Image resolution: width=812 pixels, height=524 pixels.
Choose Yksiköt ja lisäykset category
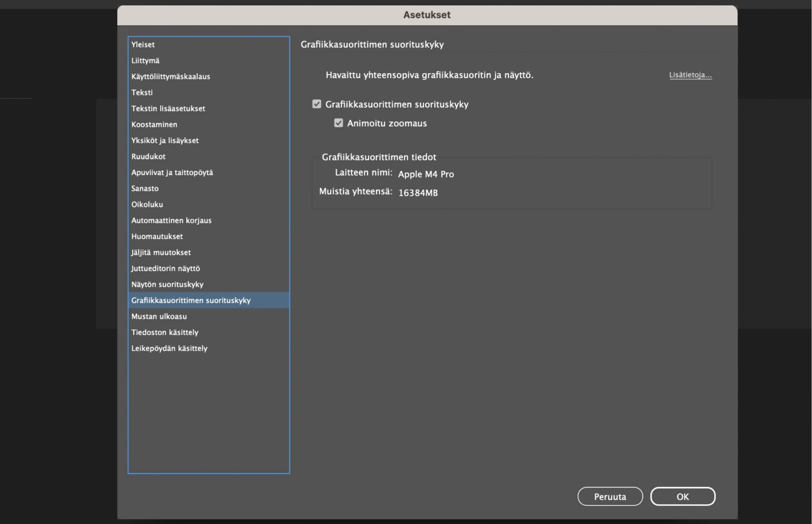(x=165, y=140)
